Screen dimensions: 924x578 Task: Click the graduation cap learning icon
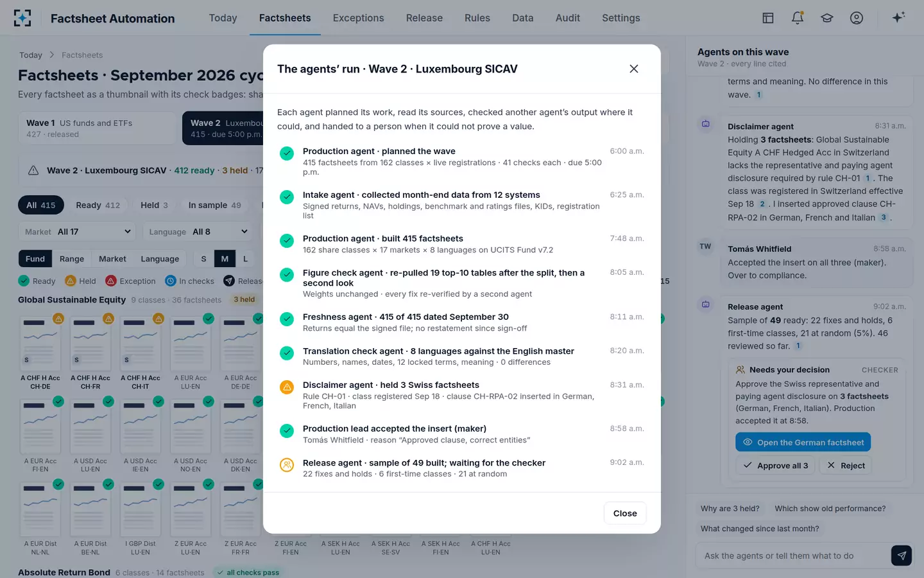coord(827,18)
